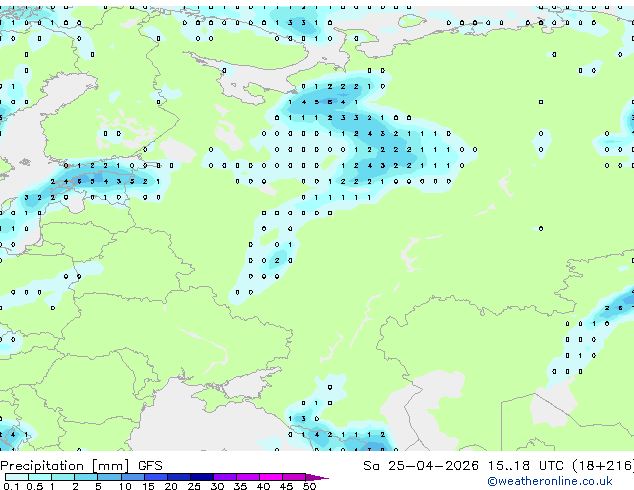
Task: Click the 30–35 mm purple swatch
Action: [x=225, y=477]
